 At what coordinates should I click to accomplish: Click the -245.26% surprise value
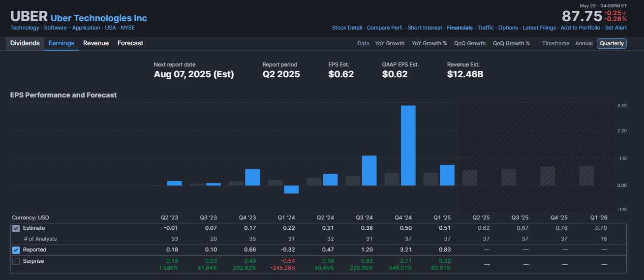pyautogui.click(x=282, y=268)
